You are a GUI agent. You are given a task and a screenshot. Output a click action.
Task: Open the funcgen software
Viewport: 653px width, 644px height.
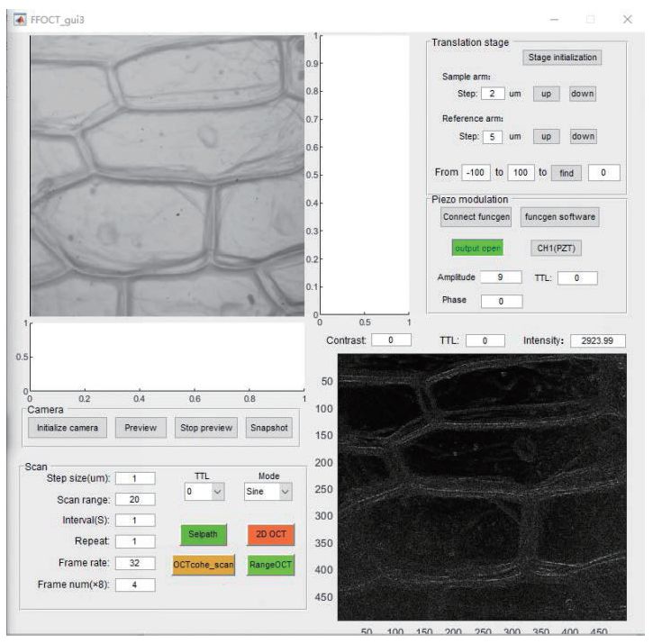tap(558, 217)
